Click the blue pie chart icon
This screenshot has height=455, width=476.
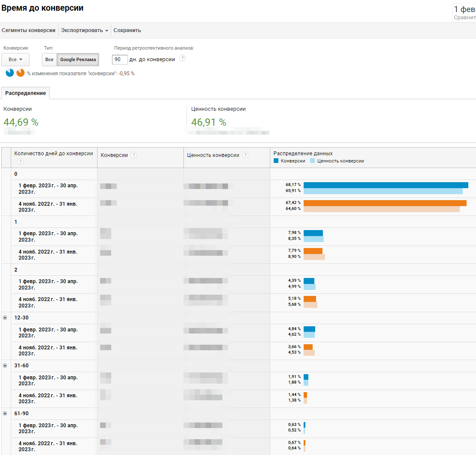(10, 73)
